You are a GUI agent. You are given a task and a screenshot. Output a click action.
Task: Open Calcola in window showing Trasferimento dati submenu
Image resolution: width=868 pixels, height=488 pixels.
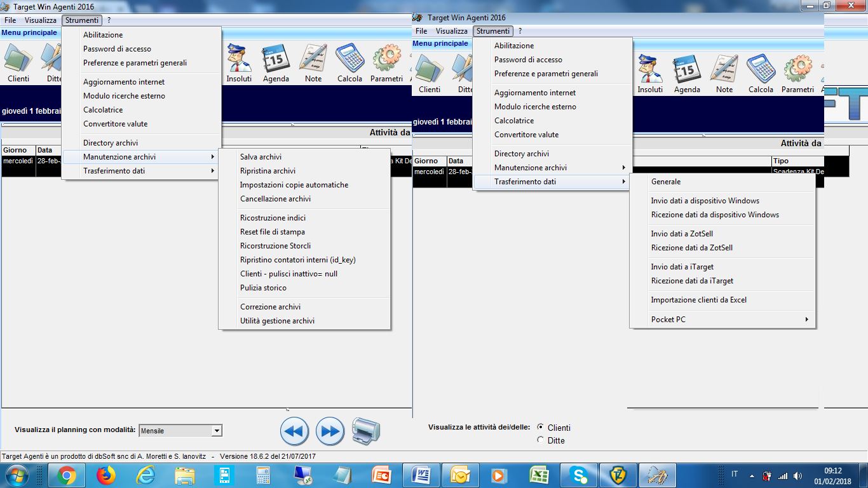coord(761,74)
